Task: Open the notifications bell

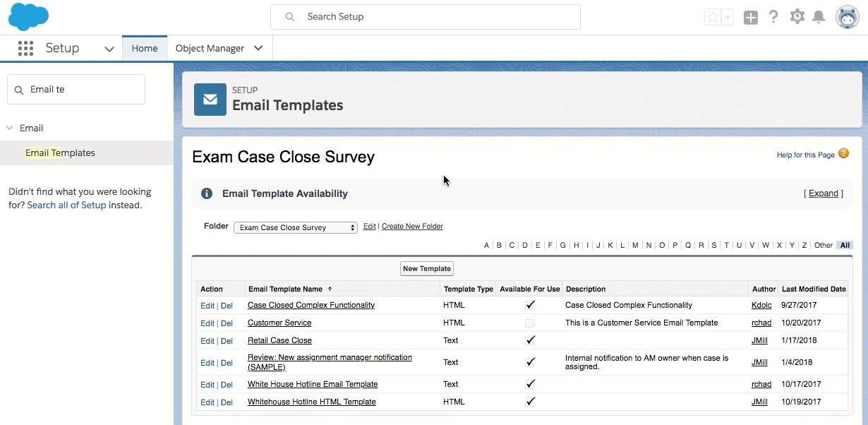Action: [819, 17]
